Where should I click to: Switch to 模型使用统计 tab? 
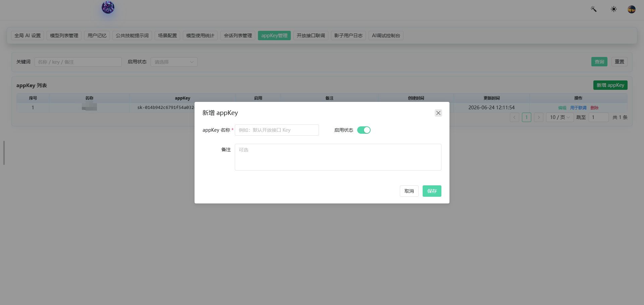click(x=200, y=36)
